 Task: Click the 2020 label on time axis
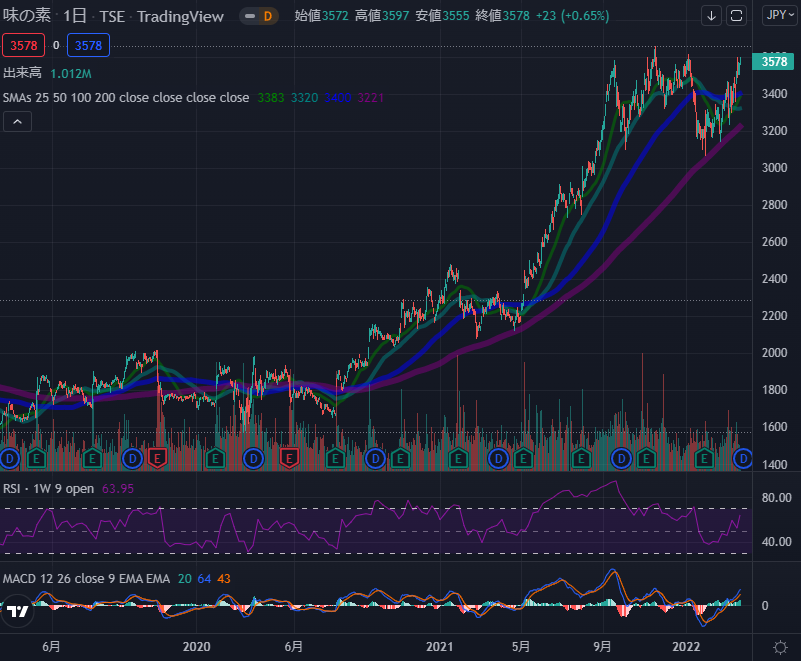[x=197, y=647]
